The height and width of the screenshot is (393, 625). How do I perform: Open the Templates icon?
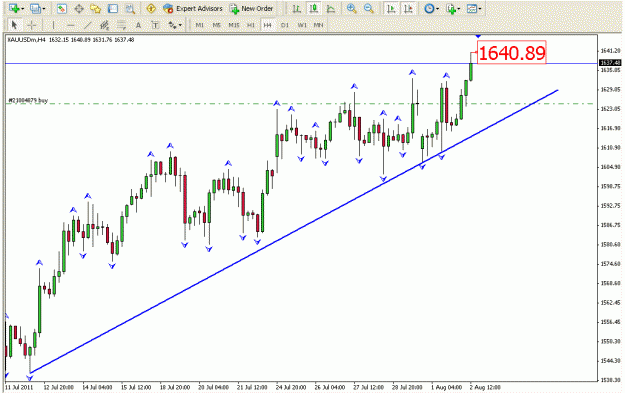click(472, 8)
